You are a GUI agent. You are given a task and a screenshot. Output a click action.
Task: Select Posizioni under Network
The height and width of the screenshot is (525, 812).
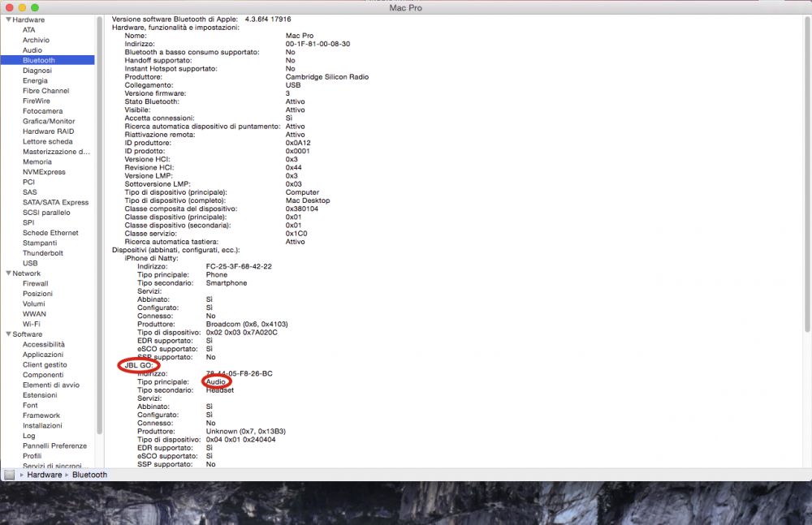point(37,294)
